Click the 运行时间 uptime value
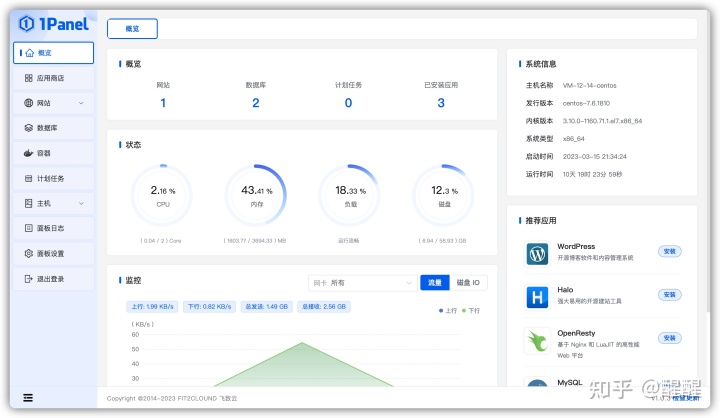 click(592, 174)
